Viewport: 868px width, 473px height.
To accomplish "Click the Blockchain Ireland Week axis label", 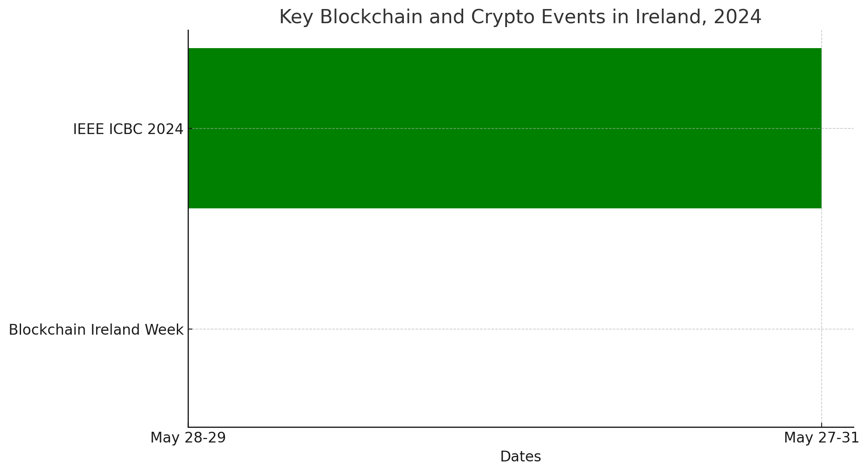I will [96, 330].
